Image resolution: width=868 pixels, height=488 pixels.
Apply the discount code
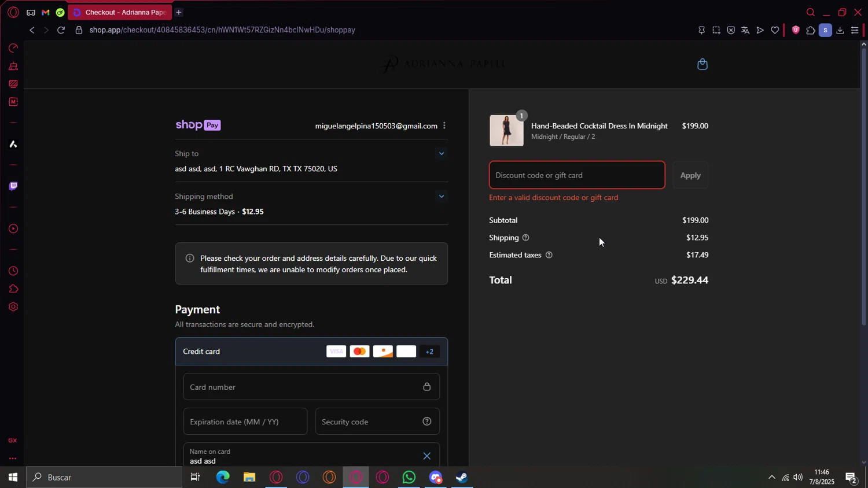[690, 175]
